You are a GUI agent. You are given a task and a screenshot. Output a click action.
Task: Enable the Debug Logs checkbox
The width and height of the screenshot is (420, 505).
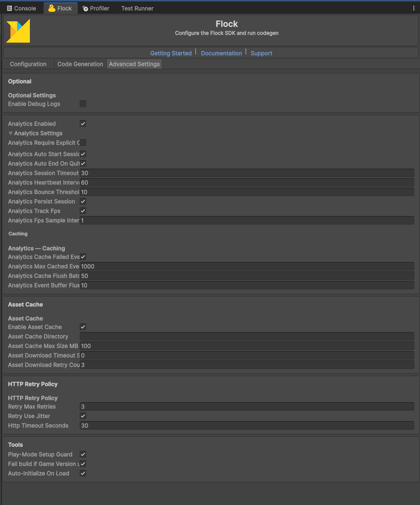click(83, 104)
